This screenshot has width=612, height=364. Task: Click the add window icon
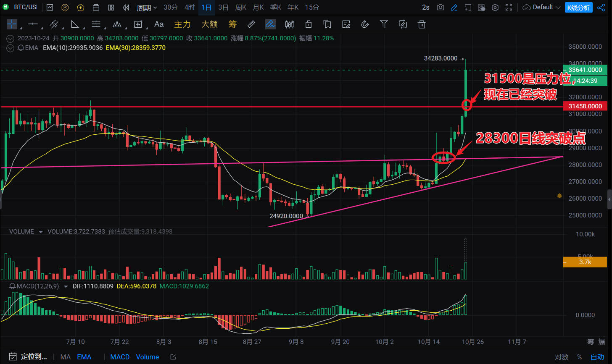(468, 8)
